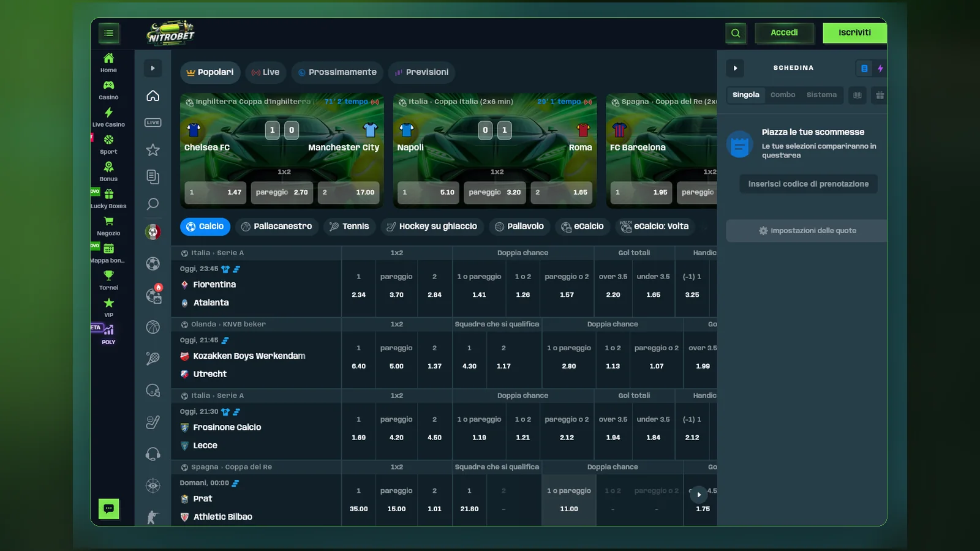Select the Pallacanestro sport tab
This screenshot has height=551, width=980.
click(x=276, y=227)
